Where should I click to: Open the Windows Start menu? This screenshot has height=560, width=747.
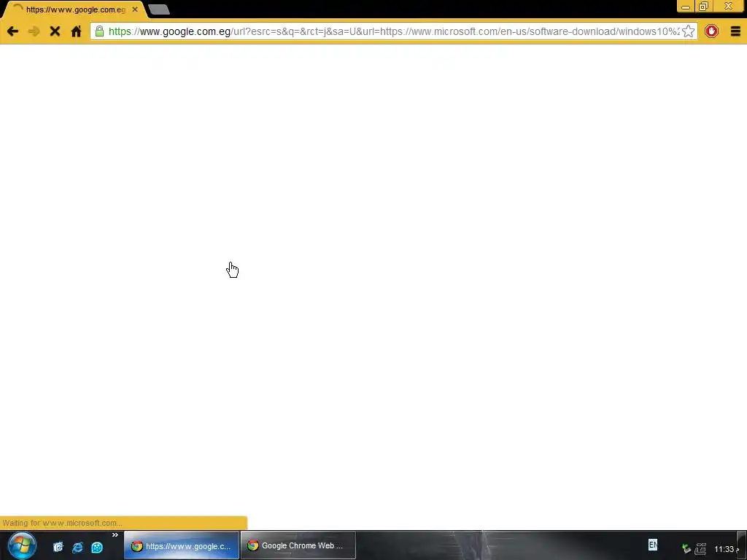pyautogui.click(x=22, y=545)
